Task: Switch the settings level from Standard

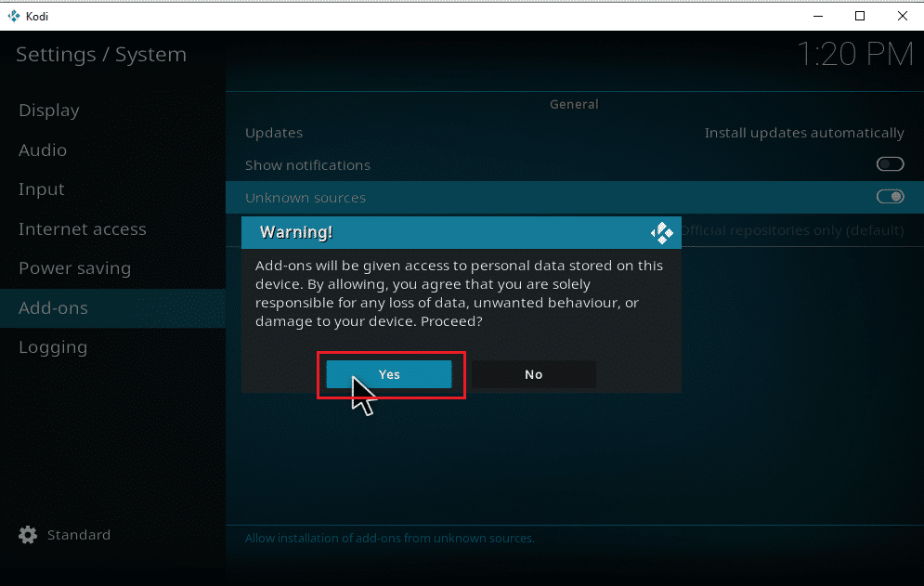Action: pos(79,535)
